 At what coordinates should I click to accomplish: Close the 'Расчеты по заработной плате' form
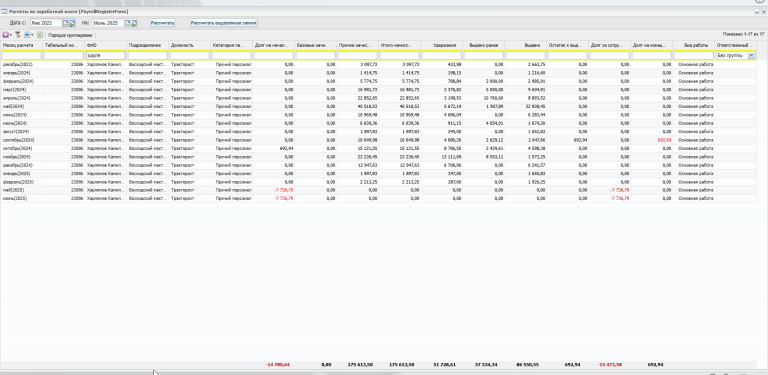point(763,11)
